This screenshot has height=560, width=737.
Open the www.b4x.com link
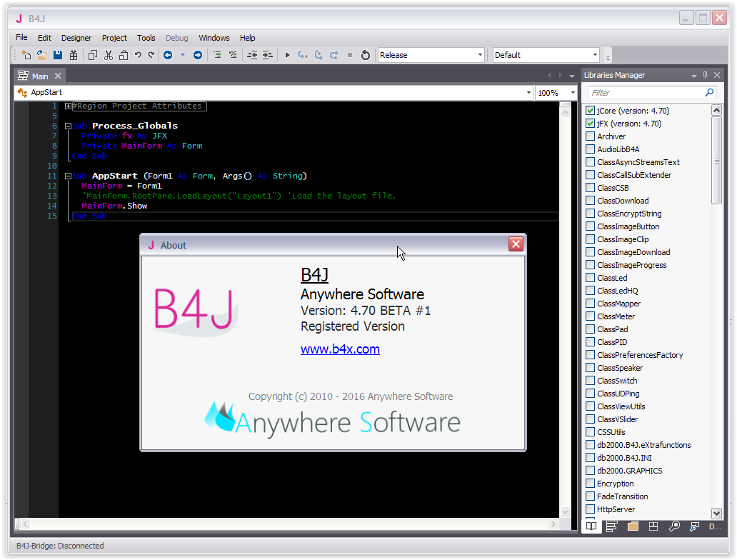pyautogui.click(x=340, y=349)
